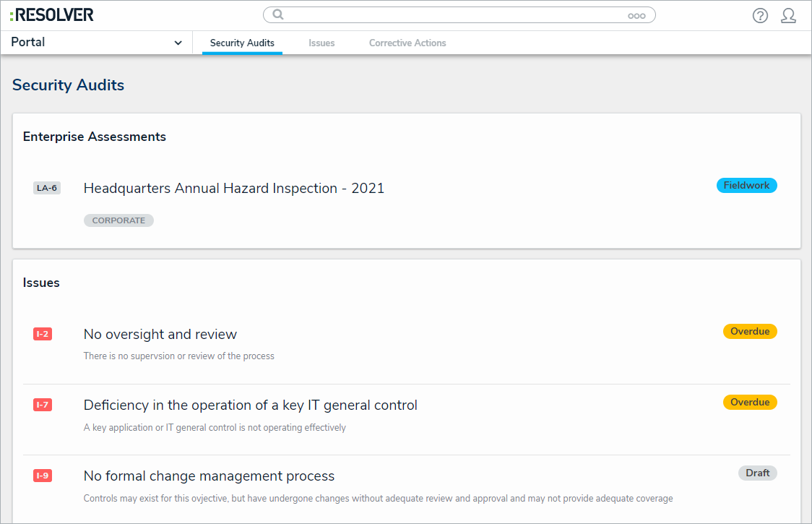Click the I-7 issue ID badge
The width and height of the screenshot is (812, 524).
pos(43,405)
